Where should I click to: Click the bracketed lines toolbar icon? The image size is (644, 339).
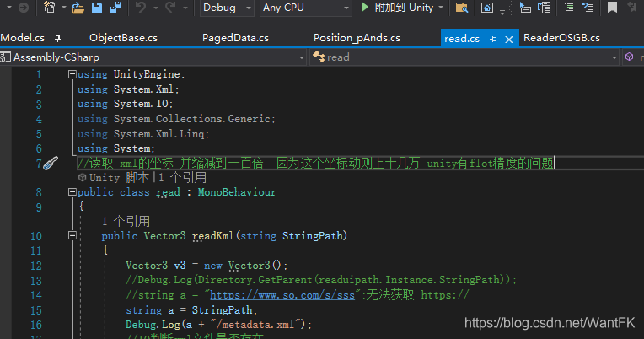[x=545, y=8]
